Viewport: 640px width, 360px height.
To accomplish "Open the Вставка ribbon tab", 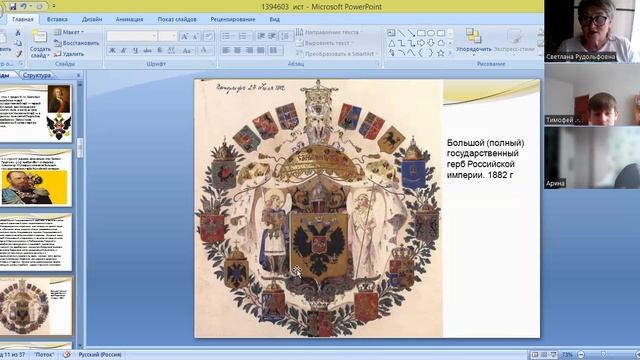I will click(x=57, y=19).
